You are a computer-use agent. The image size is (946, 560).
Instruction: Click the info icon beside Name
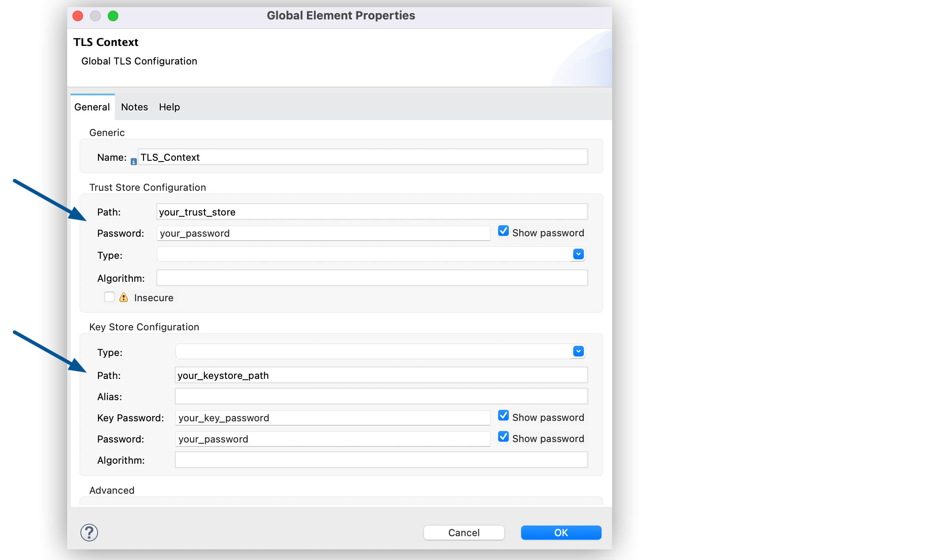133,162
